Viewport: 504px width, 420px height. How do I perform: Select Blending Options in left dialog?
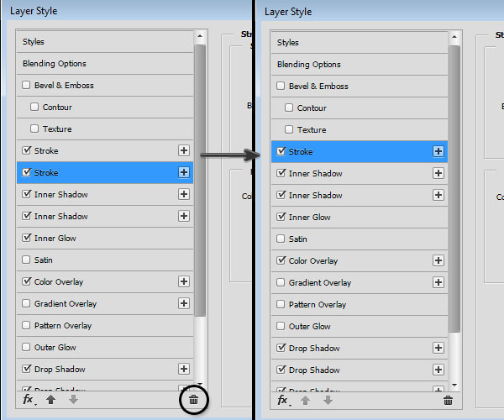[x=105, y=64]
